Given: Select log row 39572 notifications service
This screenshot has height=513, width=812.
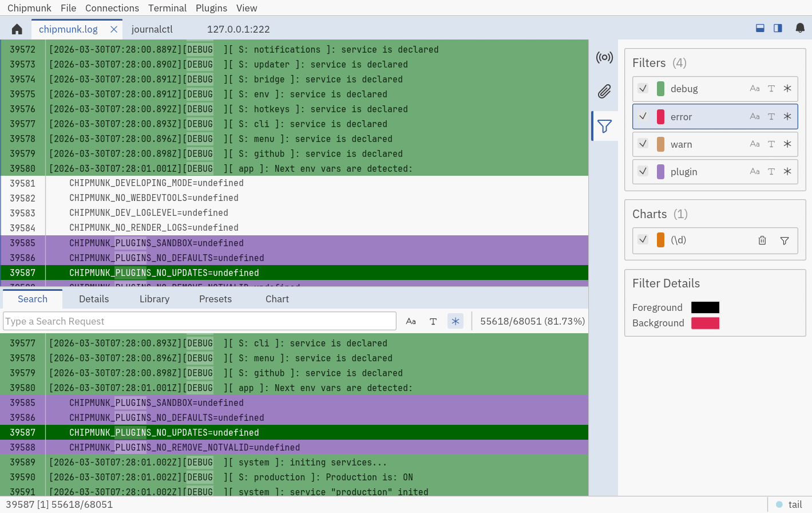Looking at the screenshot, I should (x=294, y=49).
